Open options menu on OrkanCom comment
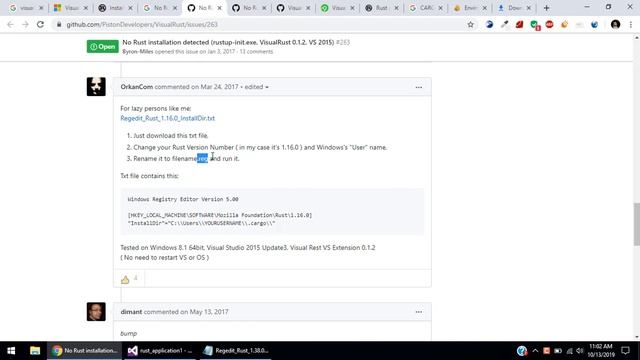Viewport: 640px width, 360px height. click(418, 87)
